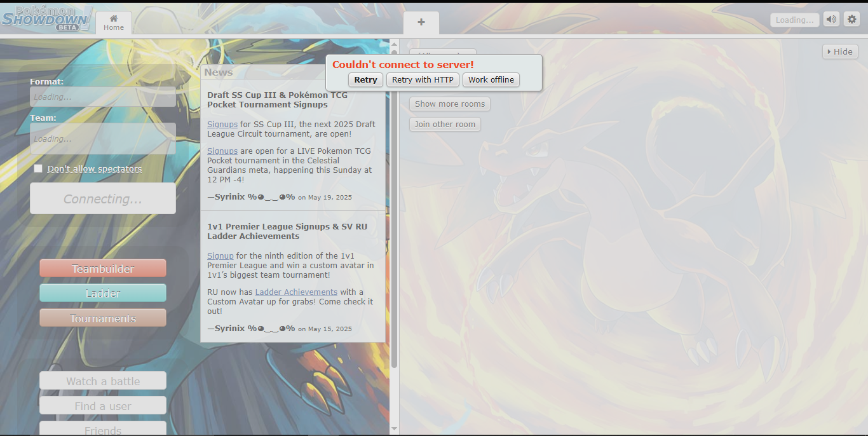Click Show more rooms
Viewport: 868px width, 436px height.
click(450, 104)
